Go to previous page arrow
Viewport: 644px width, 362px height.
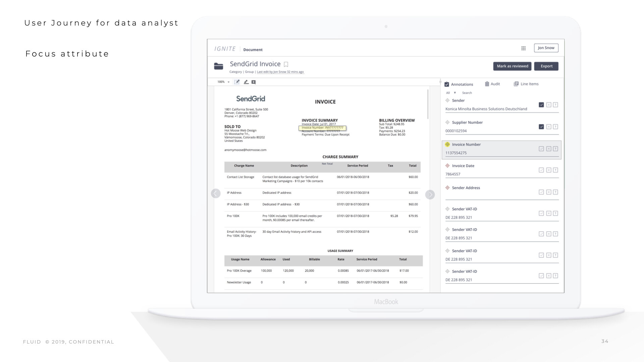(x=216, y=193)
